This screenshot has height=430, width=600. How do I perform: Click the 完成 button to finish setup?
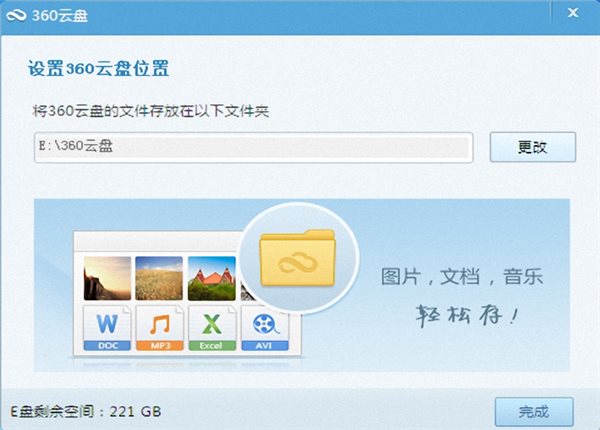point(534,412)
